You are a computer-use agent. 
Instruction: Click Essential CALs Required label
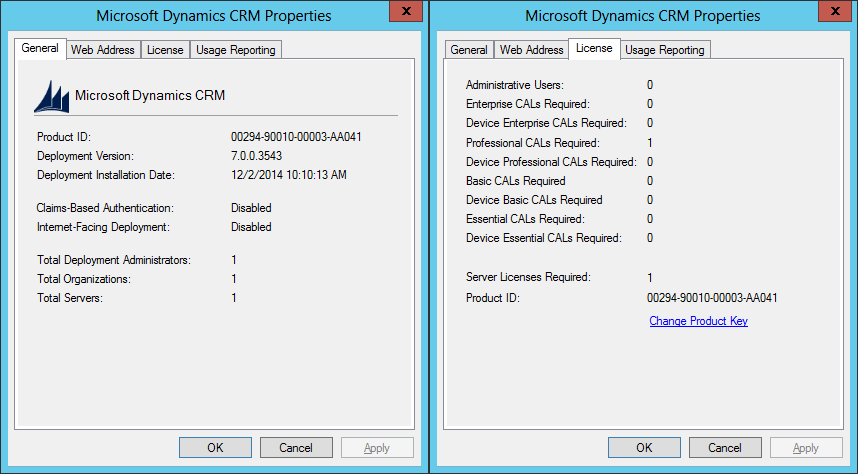click(525, 219)
